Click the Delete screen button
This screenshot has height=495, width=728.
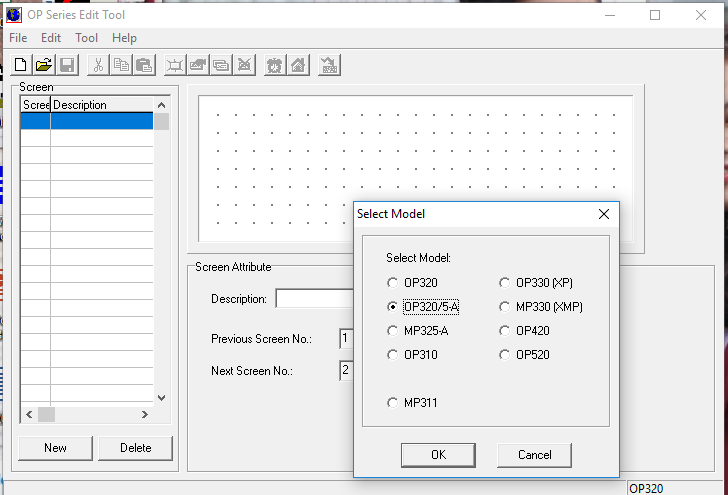[x=136, y=448]
